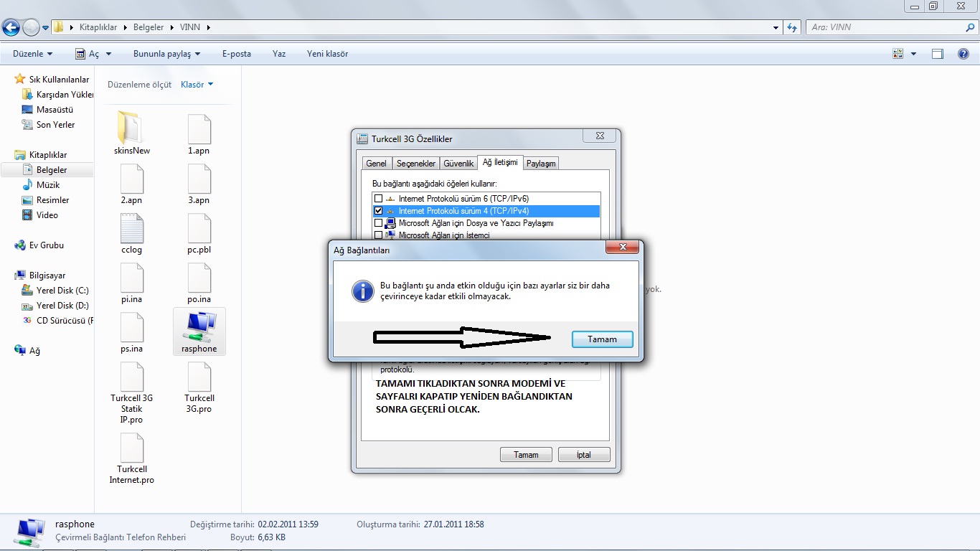Open Ağ in the navigation pane
Screen dimensions: 980x551
coord(34,351)
